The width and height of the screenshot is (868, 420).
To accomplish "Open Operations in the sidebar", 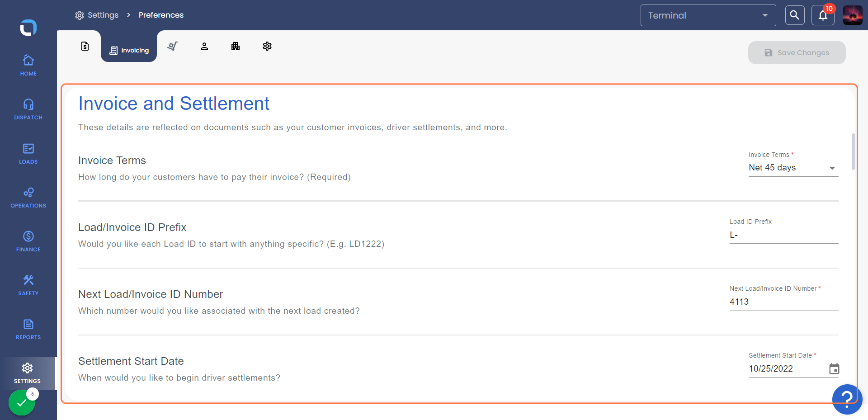I will pyautogui.click(x=28, y=198).
